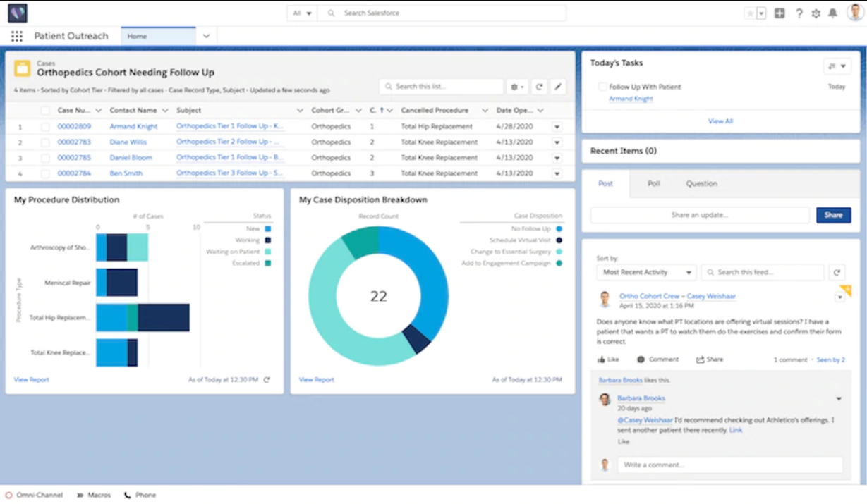
Task: Switch to the Question tab
Action: tap(701, 183)
